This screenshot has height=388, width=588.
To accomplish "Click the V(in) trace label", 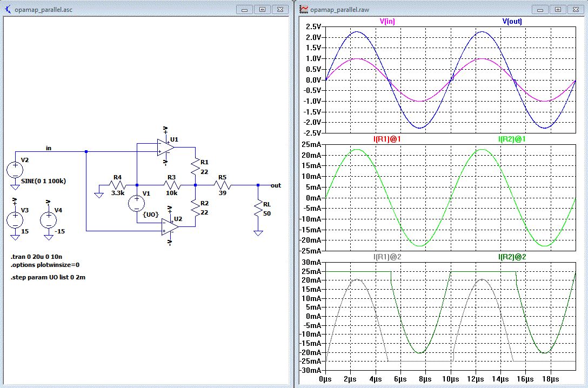I will (387, 22).
